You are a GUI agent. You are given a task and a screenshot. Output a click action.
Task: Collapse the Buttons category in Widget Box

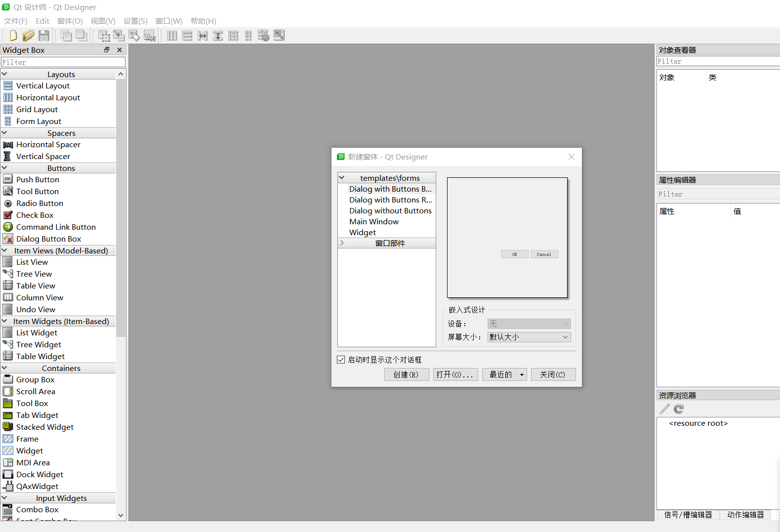pyautogui.click(x=4, y=167)
